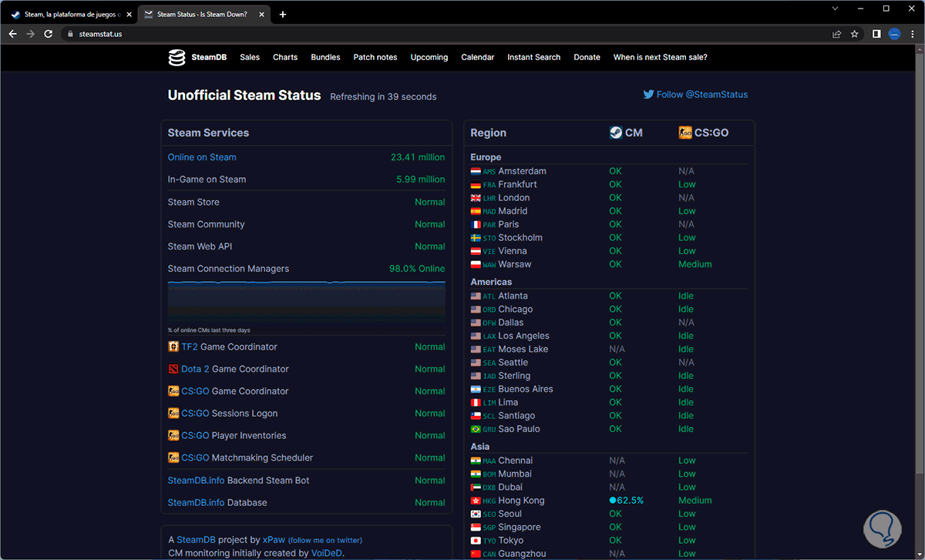
Task: Click the Donate nav link
Action: (587, 57)
